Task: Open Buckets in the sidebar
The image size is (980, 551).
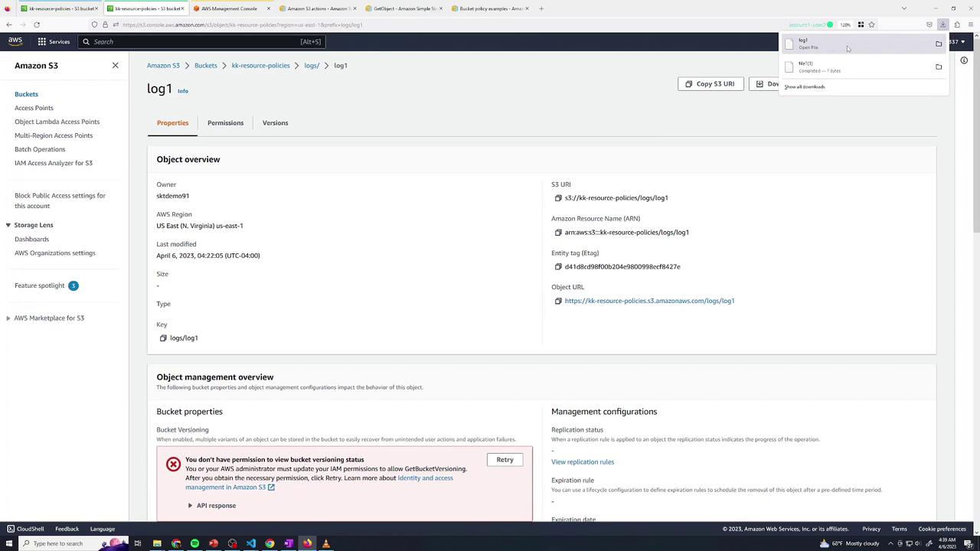Action: point(26,94)
